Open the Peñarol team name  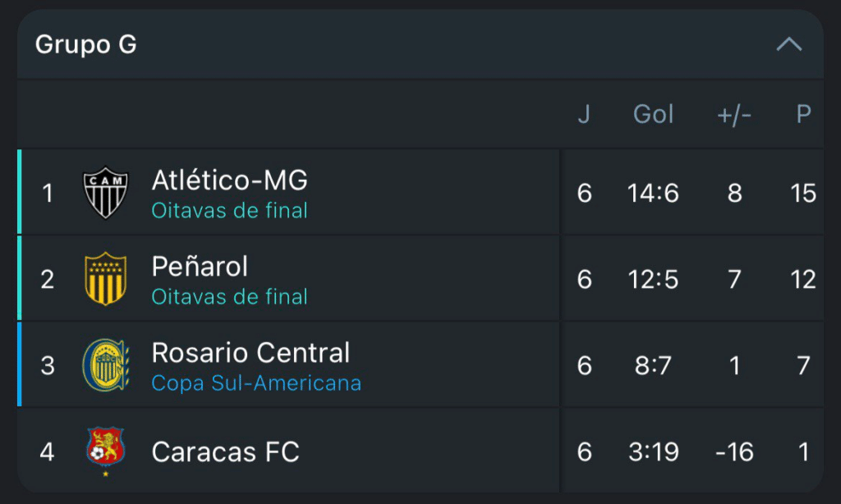coord(200,266)
